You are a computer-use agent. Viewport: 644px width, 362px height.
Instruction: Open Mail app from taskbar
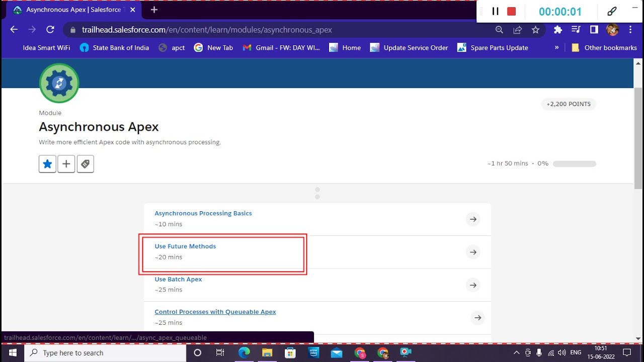[x=337, y=353]
